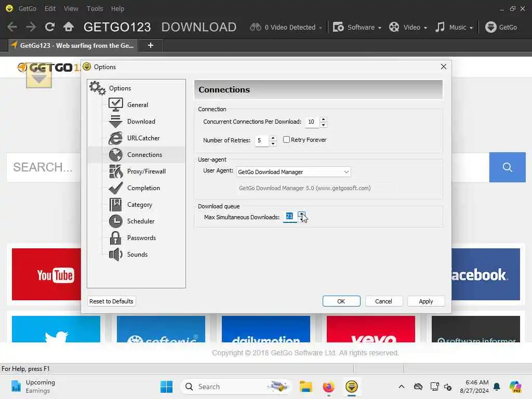Click the Concurrent Connections number field
Viewport: 532px width, 399px height.
click(312, 122)
